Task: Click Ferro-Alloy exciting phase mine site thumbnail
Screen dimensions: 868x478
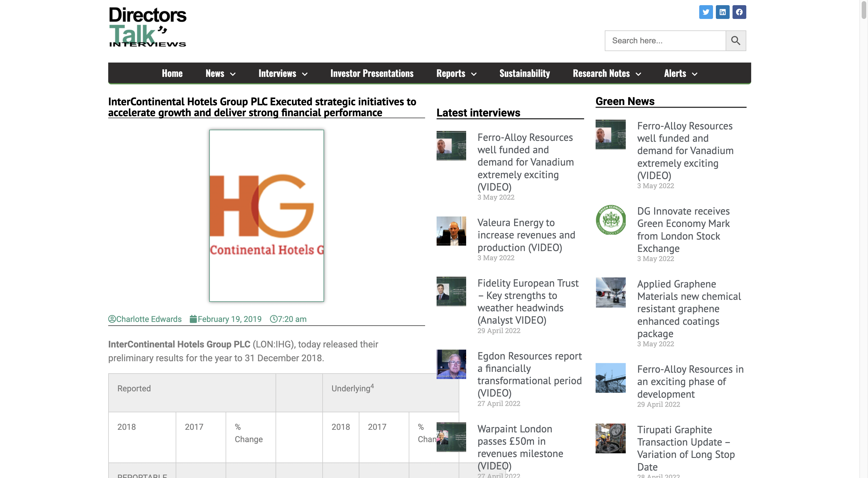Action: pyautogui.click(x=611, y=378)
